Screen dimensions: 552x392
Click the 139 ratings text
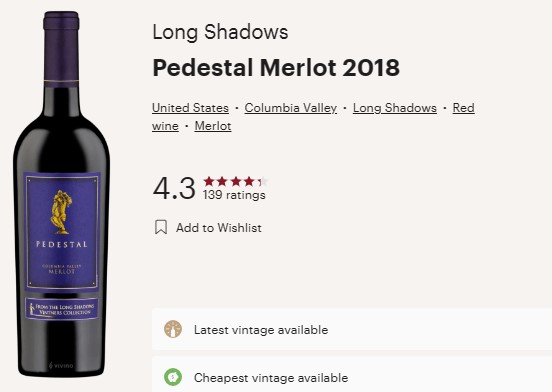point(234,195)
